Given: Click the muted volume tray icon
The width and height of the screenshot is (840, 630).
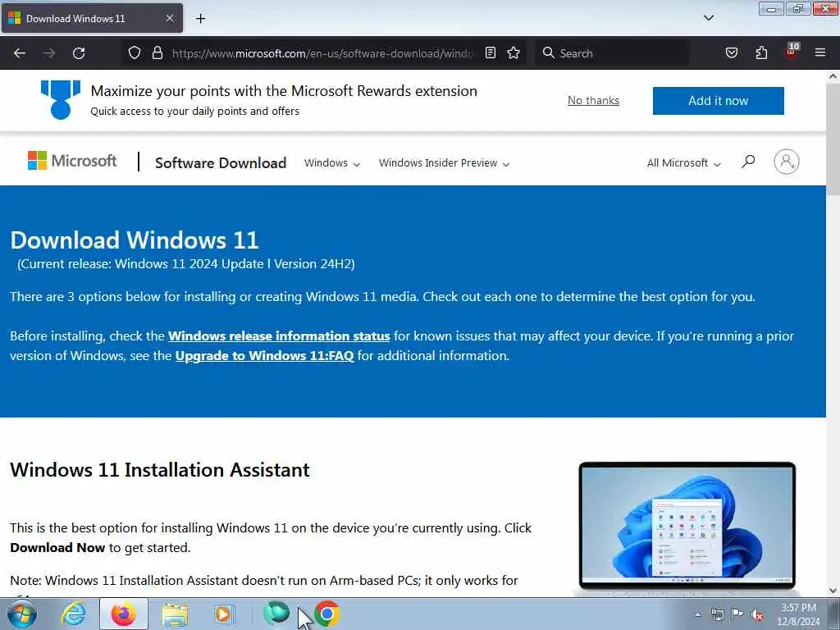Looking at the screenshot, I should pyautogui.click(x=757, y=614).
